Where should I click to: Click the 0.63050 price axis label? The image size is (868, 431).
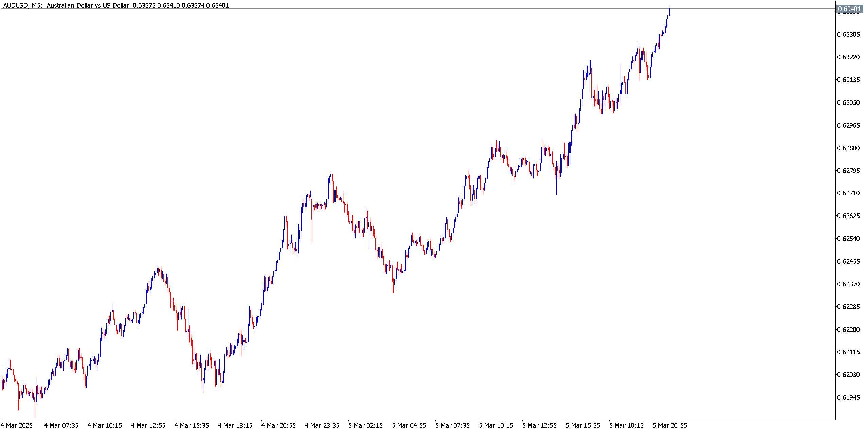[x=848, y=102]
